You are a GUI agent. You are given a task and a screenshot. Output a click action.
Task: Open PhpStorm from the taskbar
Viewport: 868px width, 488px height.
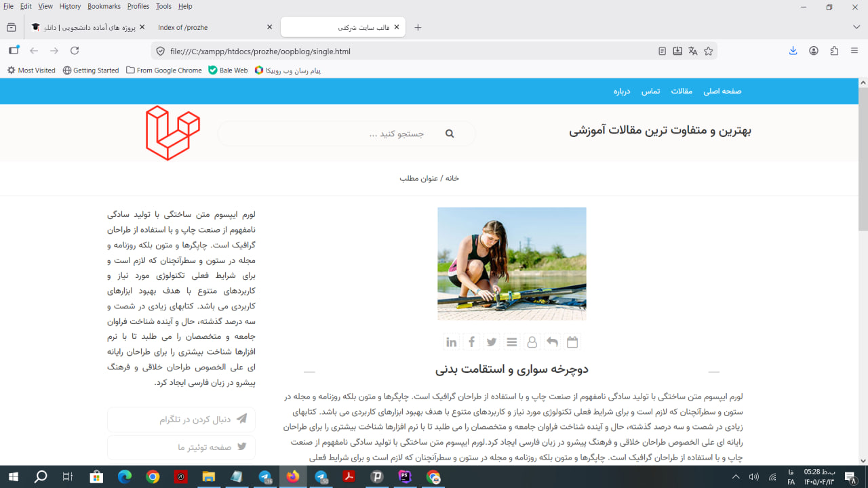point(405,477)
